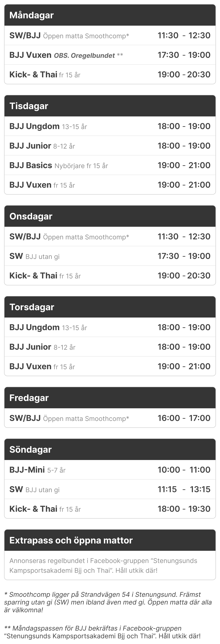Click the BJJ Basics Nybörjare row
Image resolution: width=220 pixels, height=644 pixels.
[x=110, y=165]
